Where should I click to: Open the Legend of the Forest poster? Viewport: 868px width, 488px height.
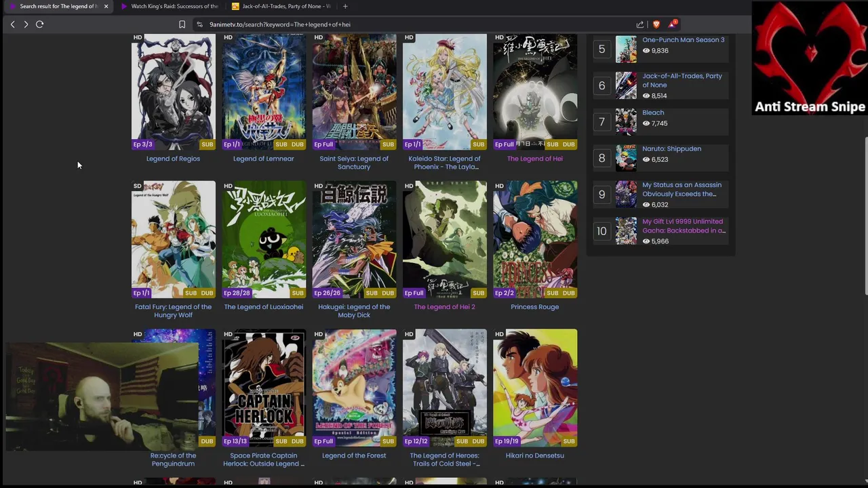354,388
